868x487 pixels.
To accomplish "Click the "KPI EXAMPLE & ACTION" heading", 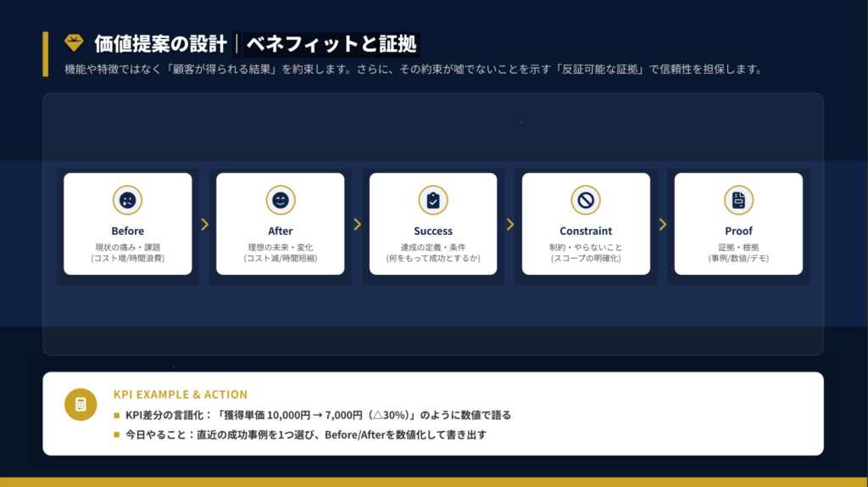I will pos(181,395).
